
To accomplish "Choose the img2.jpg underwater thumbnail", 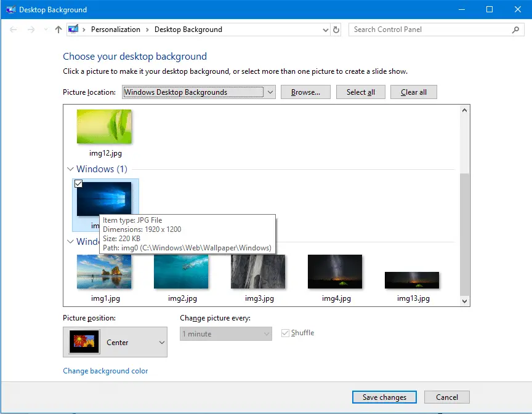I will click(181, 272).
